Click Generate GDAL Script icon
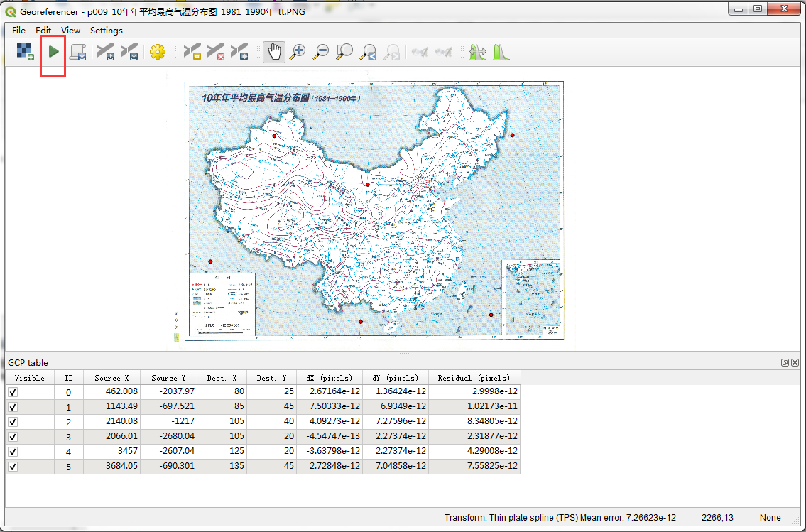Image resolution: width=806 pixels, height=532 pixels. click(78, 52)
